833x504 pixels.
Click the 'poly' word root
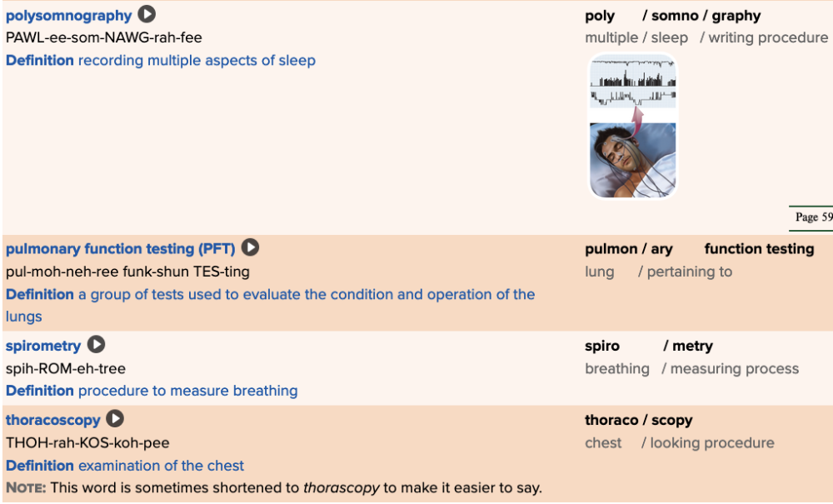600,16
